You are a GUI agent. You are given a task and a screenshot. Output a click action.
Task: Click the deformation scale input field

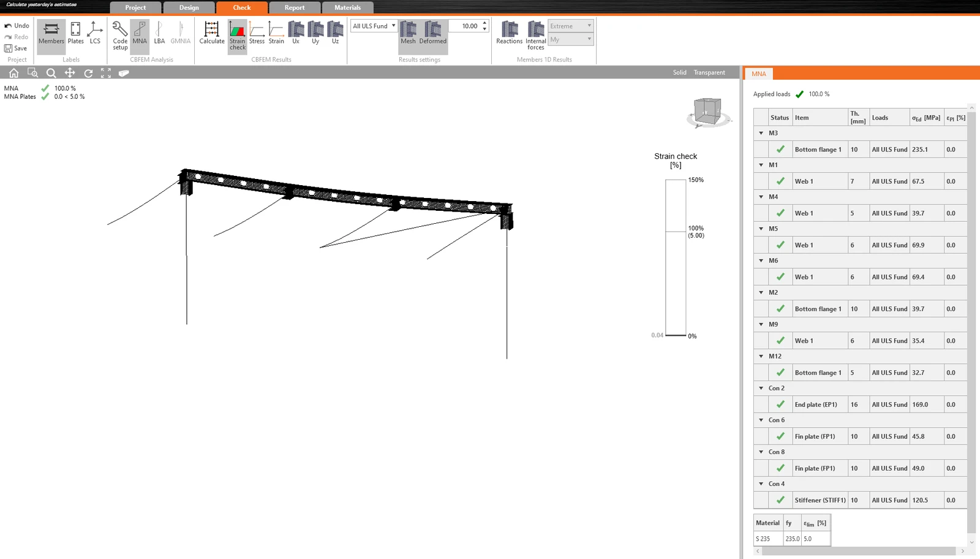point(466,26)
